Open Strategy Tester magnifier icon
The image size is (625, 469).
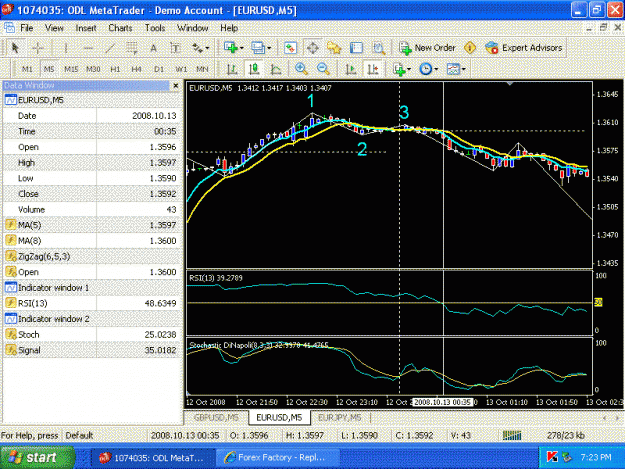[379, 48]
